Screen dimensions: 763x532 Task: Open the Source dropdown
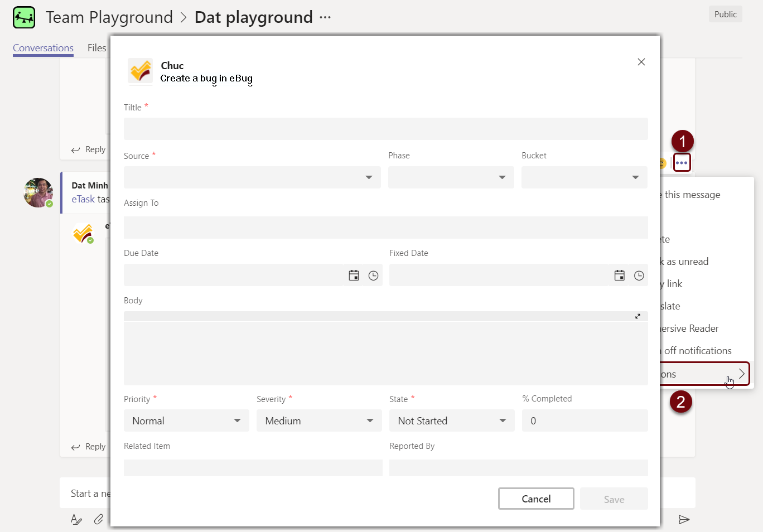click(252, 177)
